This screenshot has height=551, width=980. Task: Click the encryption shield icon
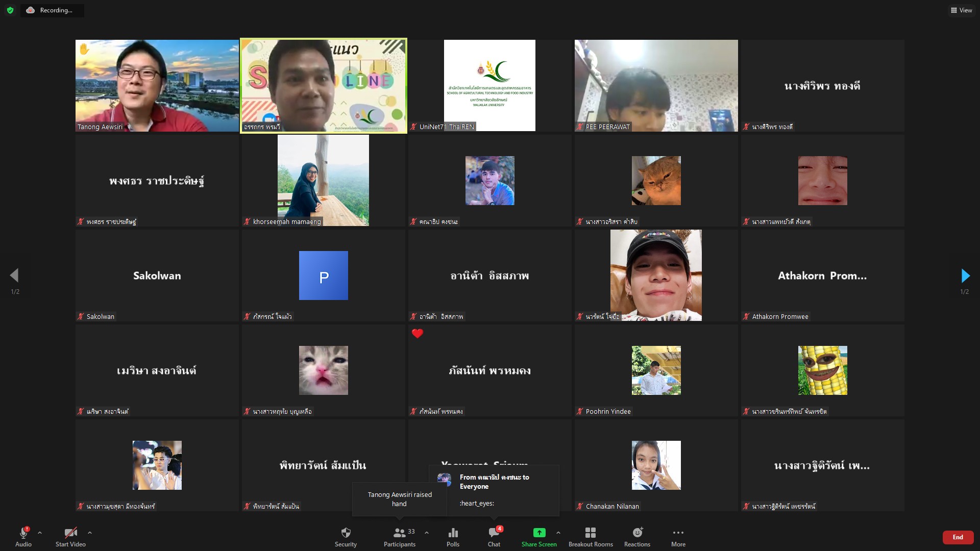click(10, 10)
